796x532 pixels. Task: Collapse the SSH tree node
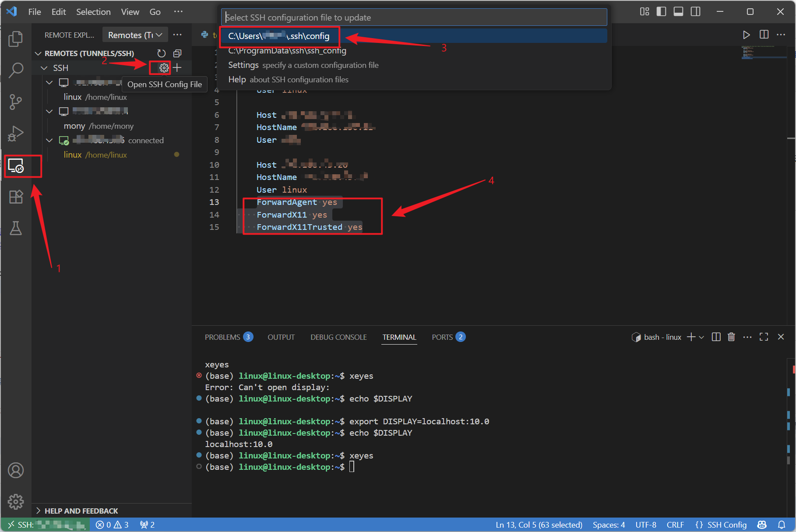point(44,68)
